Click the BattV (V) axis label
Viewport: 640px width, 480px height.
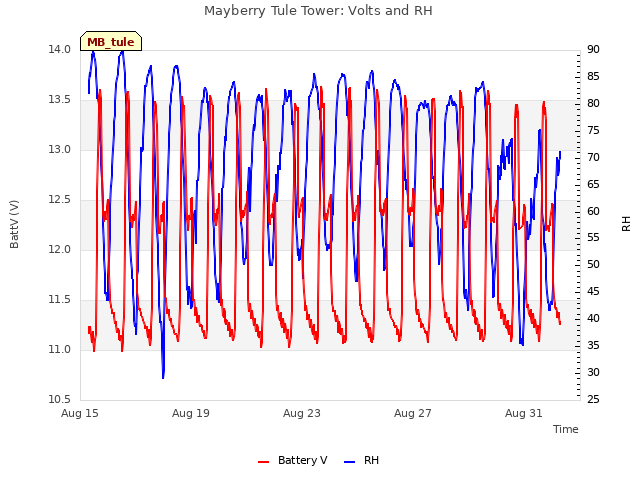[14, 224]
